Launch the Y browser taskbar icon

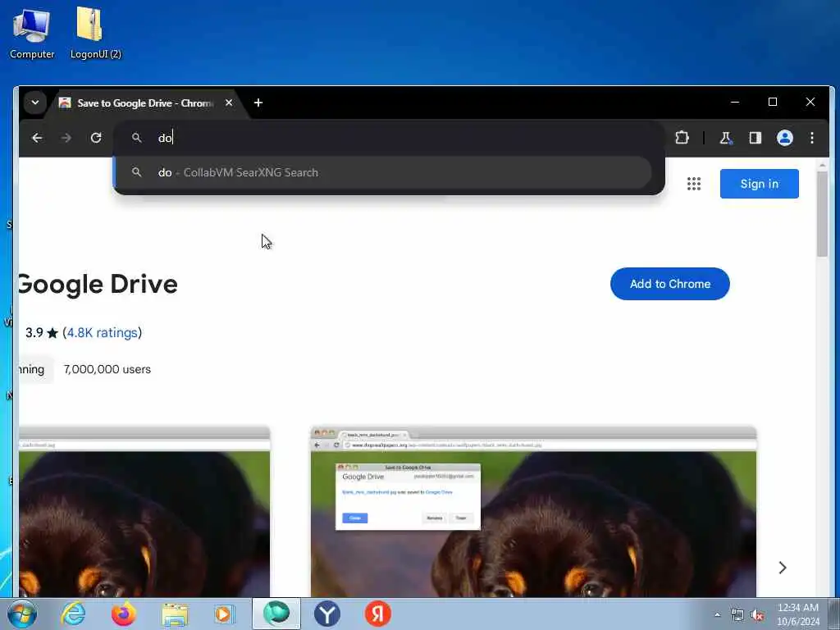pos(326,614)
